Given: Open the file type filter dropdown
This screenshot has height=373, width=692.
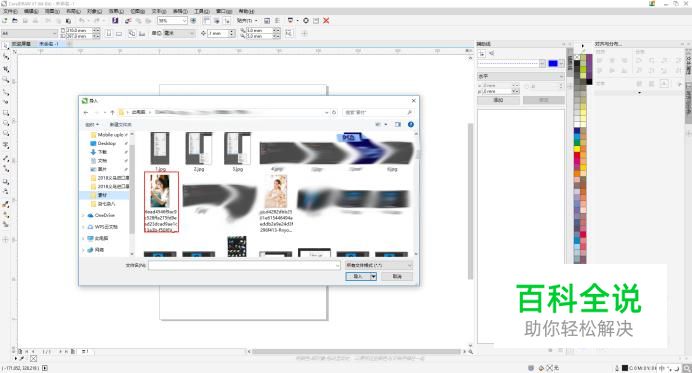Looking at the screenshot, I should coord(379,265).
